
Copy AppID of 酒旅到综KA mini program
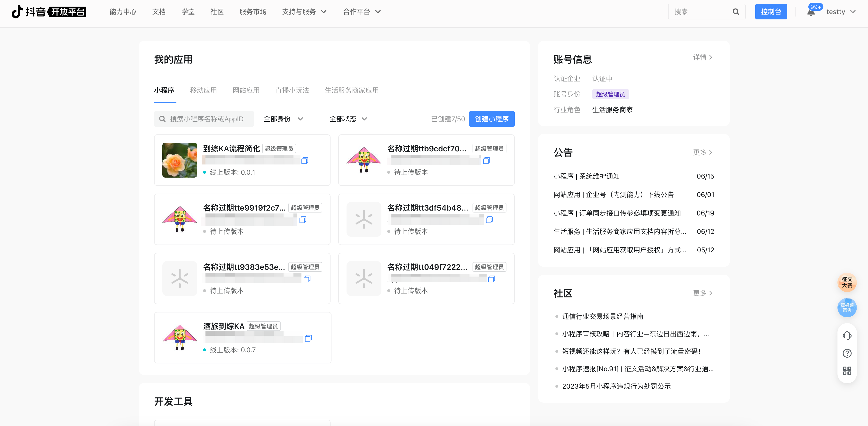(x=308, y=338)
